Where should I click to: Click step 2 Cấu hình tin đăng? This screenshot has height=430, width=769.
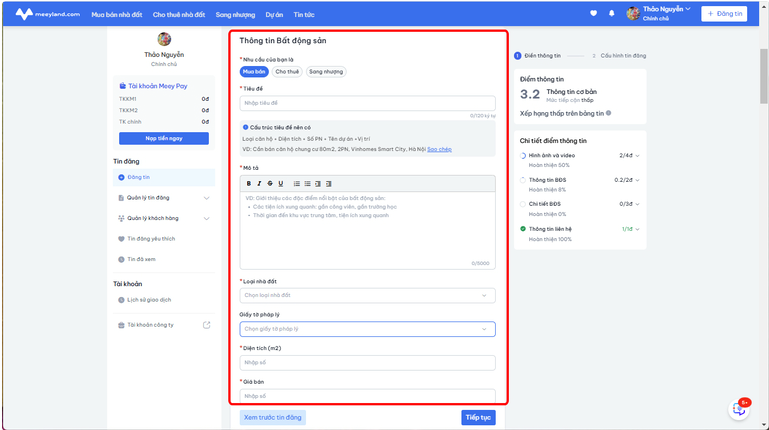tap(619, 55)
